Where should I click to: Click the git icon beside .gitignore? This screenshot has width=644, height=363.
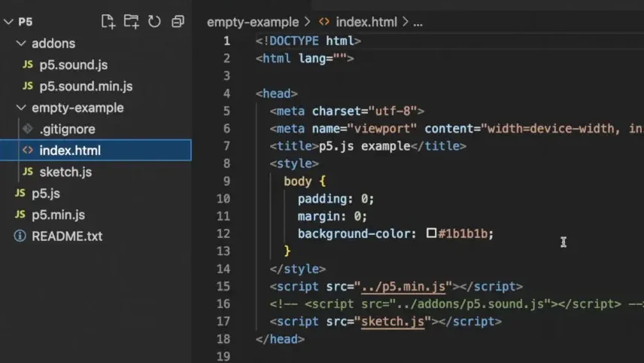(28, 129)
